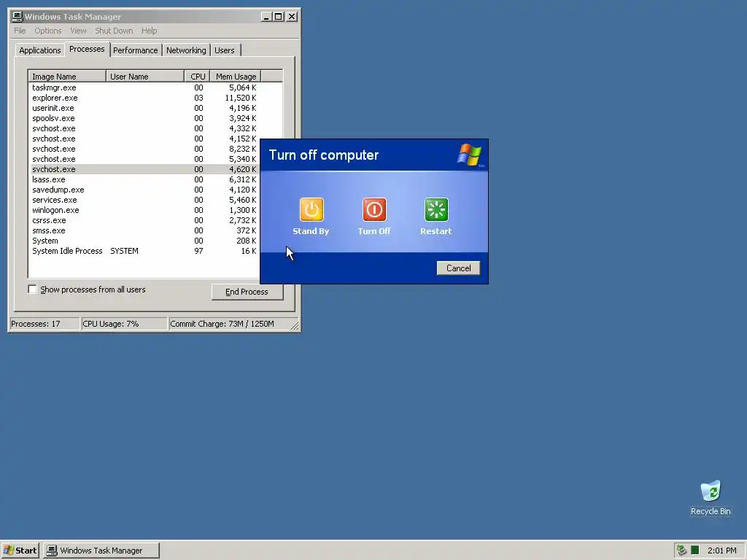
Task: Select the System Idle Process row
Action: click(x=144, y=251)
